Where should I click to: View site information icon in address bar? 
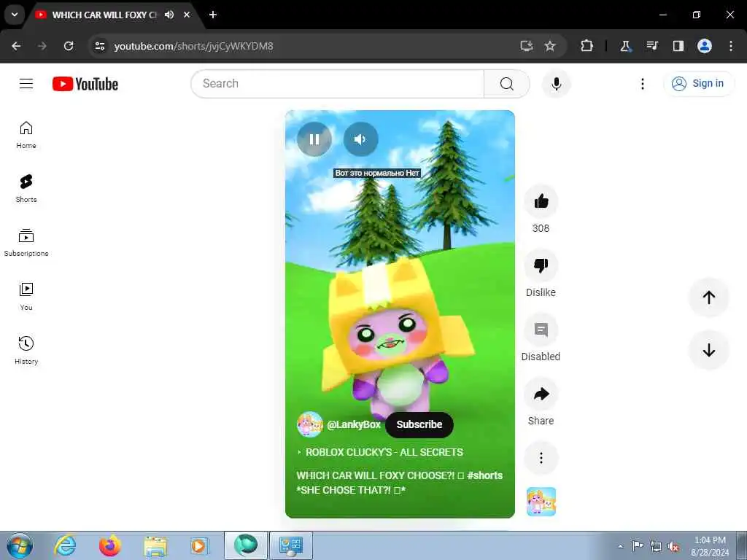tap(99, 46)
